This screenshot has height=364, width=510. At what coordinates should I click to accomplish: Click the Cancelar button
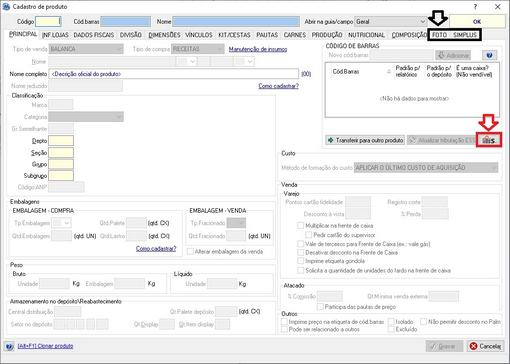click(485, 346)
